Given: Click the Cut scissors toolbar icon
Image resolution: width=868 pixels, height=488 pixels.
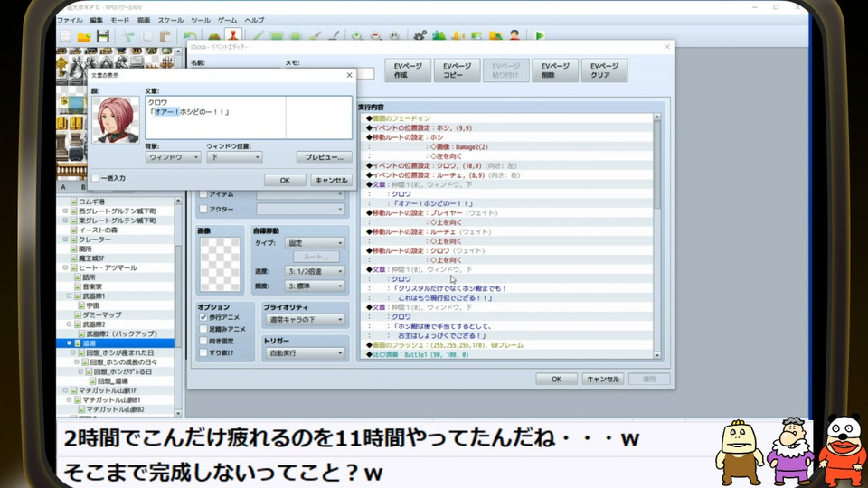Looking at the screenshot, I should [x=128, y=36].
